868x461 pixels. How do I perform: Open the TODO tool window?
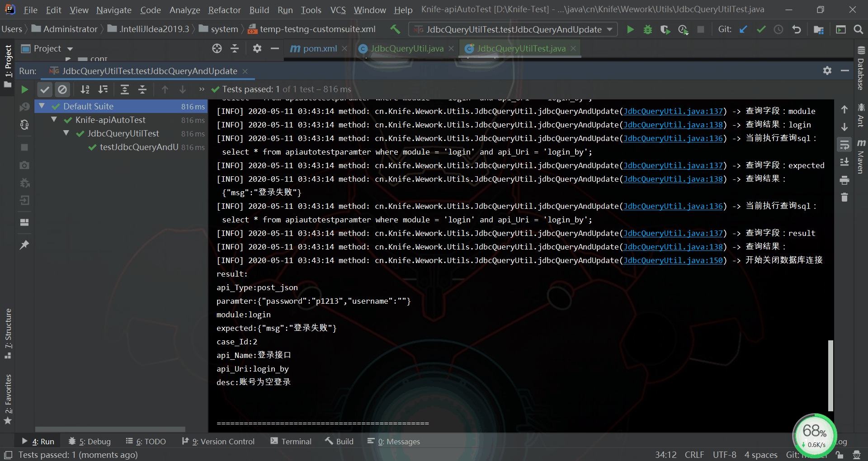click(146, 442)
